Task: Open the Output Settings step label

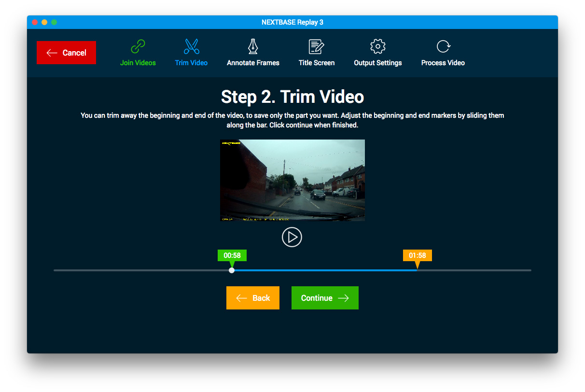Action: coord(378,63)
